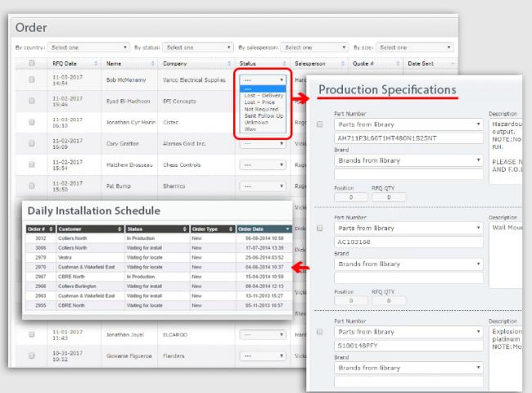
Task: Click Order Date descending sort arrow
Action: [x=287, y=229]
